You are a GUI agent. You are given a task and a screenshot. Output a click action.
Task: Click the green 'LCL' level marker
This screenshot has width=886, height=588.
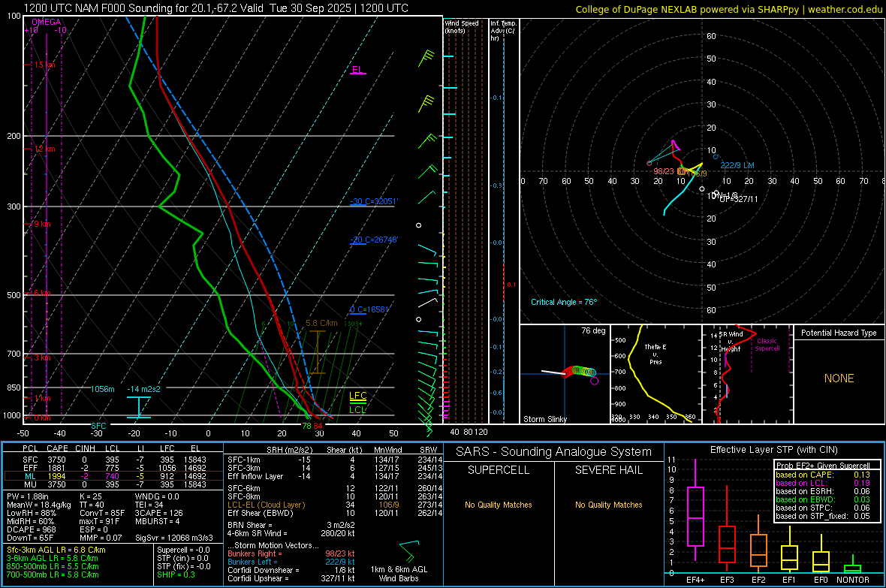click(357, 410)
